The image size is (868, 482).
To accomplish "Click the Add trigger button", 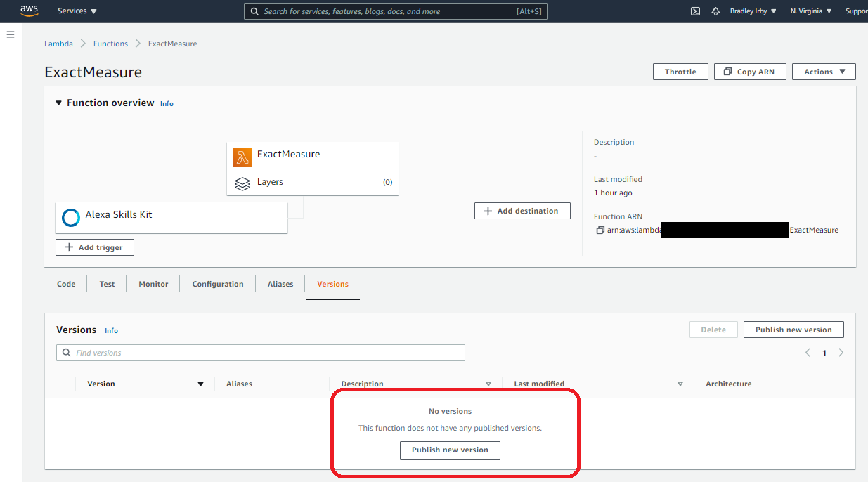I will point(95,247).
